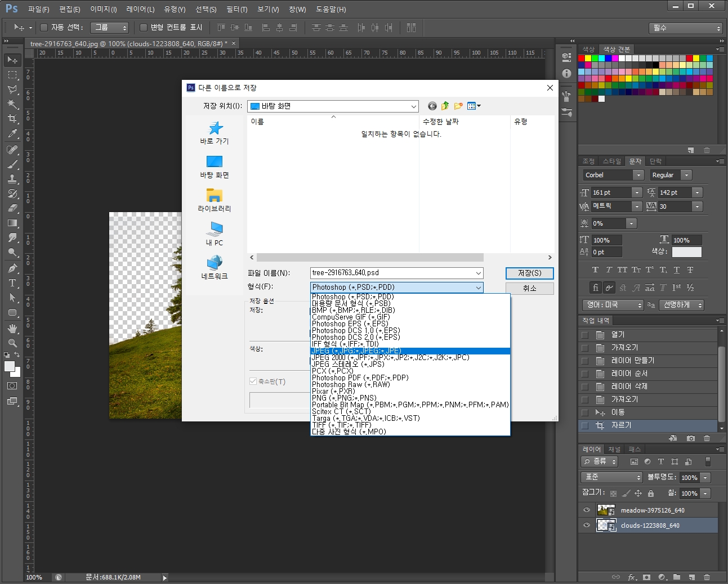Open the blend mode dropdown (표준)
This screenshot has width=728, height=584.
611,477
